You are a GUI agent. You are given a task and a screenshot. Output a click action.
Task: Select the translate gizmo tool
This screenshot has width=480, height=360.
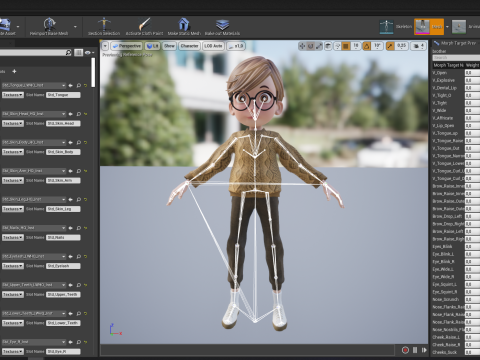pyautogui.click(x=302, y=46)
